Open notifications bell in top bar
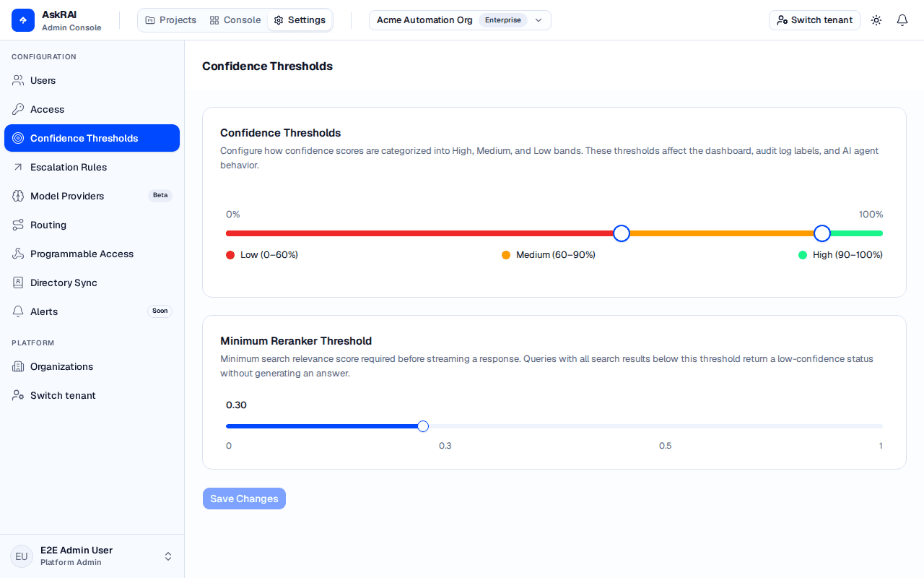924x578 pixels. tap(902, 20)
